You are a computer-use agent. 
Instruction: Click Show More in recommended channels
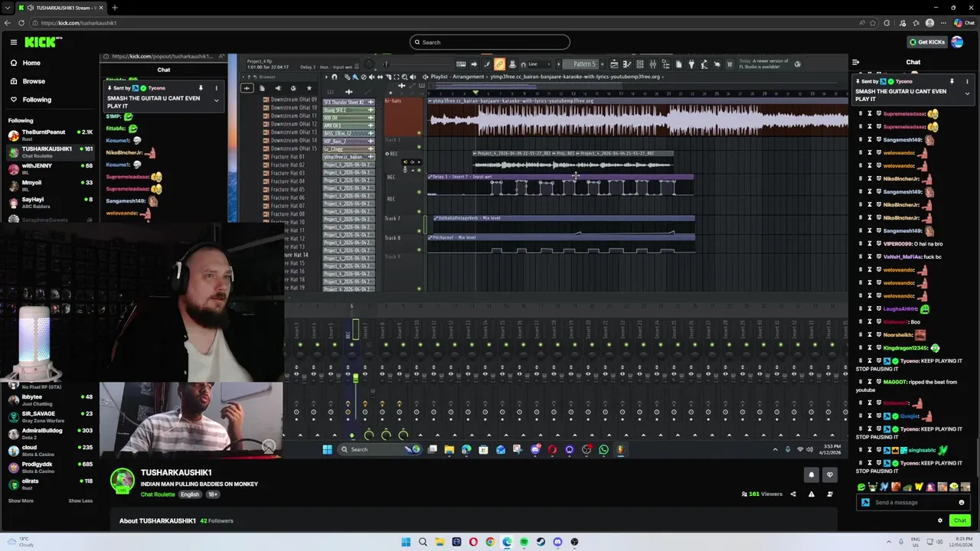coord(21,500)
